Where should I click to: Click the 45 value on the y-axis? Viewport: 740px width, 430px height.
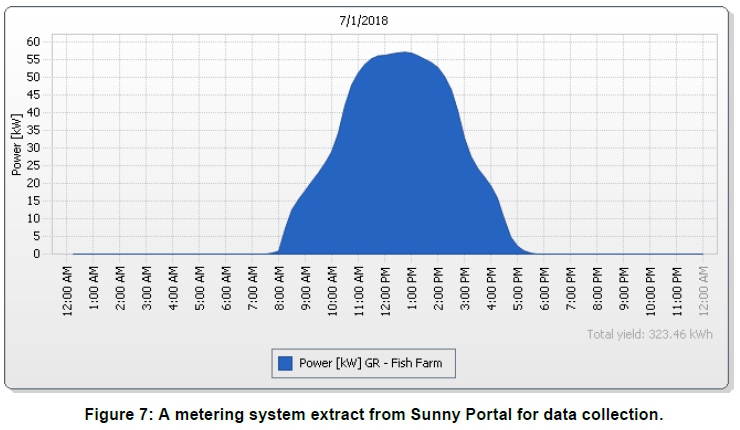[x=33, y=95]
